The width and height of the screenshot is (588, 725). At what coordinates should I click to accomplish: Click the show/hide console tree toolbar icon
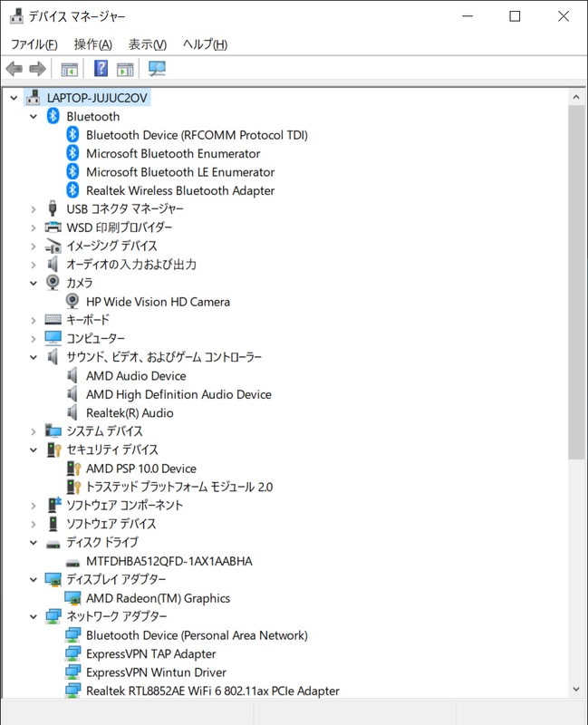click(70, 70)
